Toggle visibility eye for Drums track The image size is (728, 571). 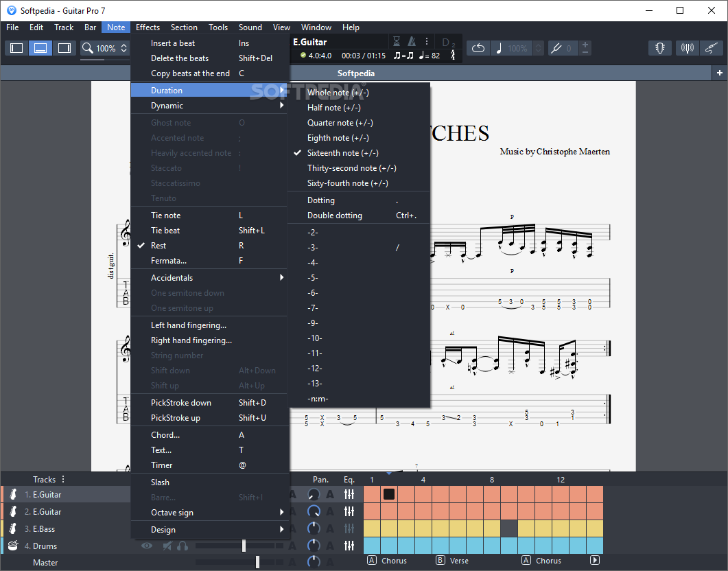click(147, 546)
